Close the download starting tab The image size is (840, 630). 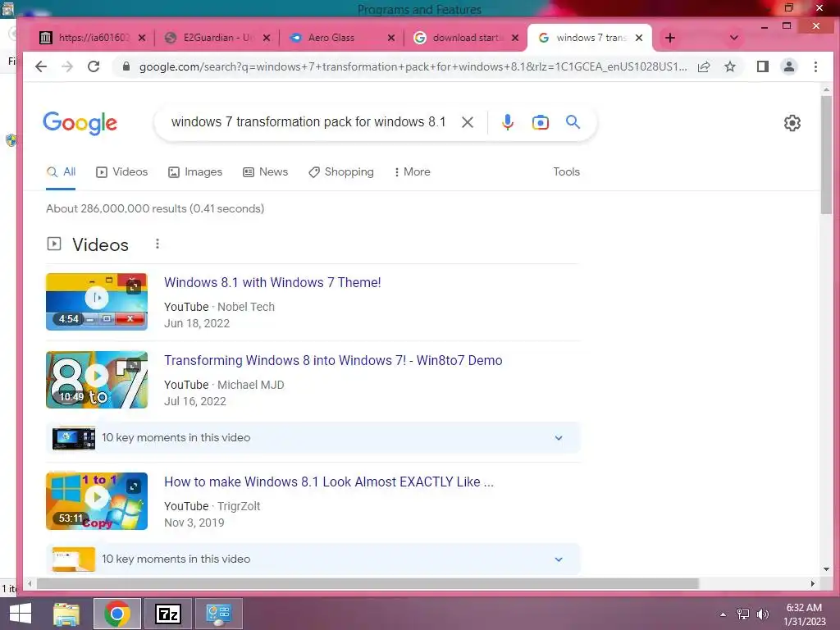coord(515,38)
